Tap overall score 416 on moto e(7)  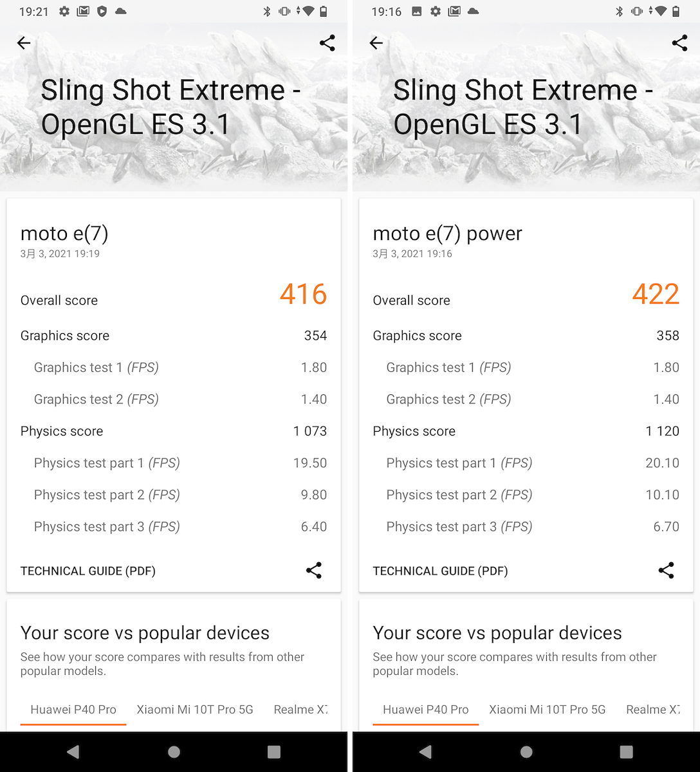(x=304, y=295)
